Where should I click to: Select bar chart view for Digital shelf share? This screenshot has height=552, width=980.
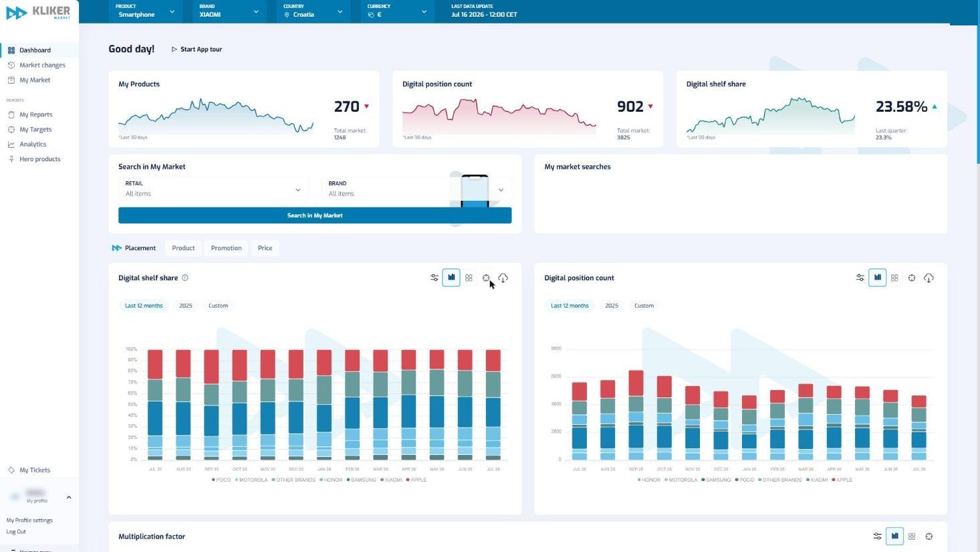pos(451,278)
